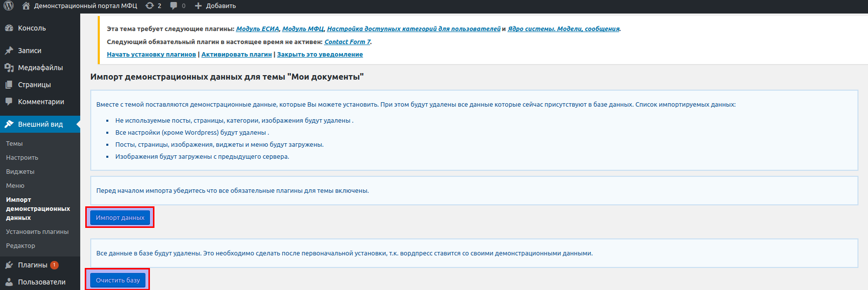The image size is (868, 290).
Task: Click the WordPress logo icon
Action: click(x=9, y=6)
